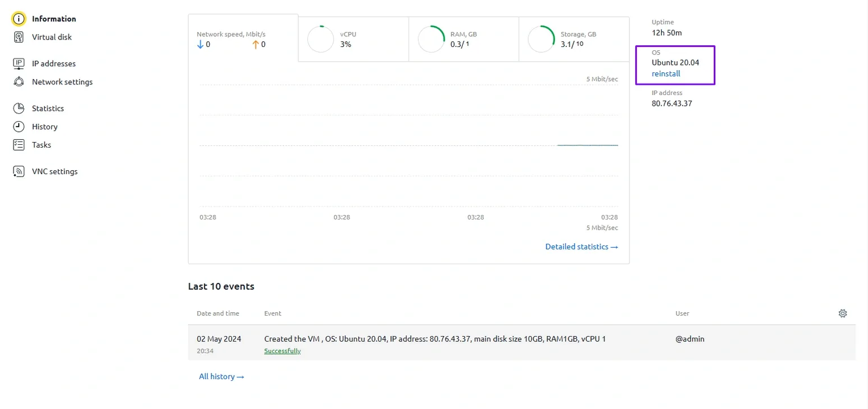Viewport: 868px width, 409px height.
Task: Click the Virtual disk icon
Action: [19, 37]
